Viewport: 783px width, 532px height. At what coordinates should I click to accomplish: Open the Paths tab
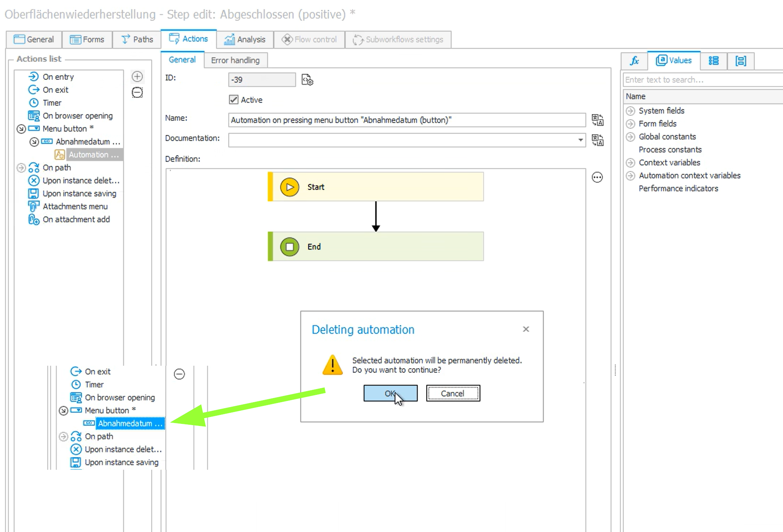137,39
